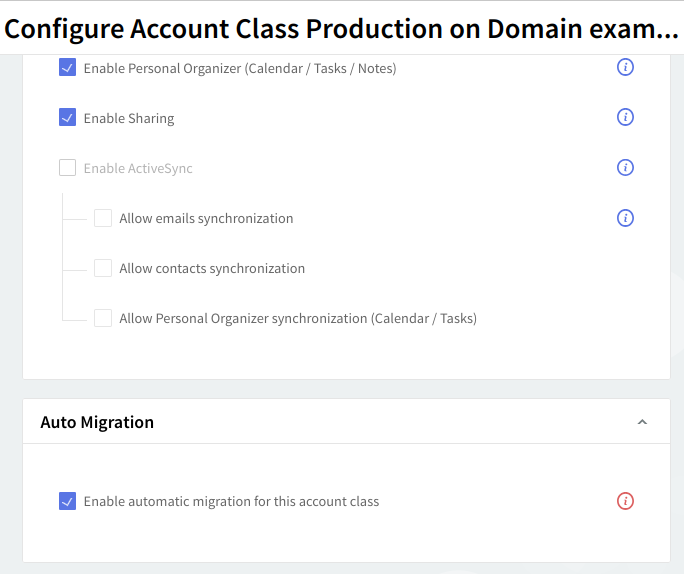This screenshot has width=684, height=574.
Task: Click info icon for Enable Personal Organizer
Action: click(626, 68)
